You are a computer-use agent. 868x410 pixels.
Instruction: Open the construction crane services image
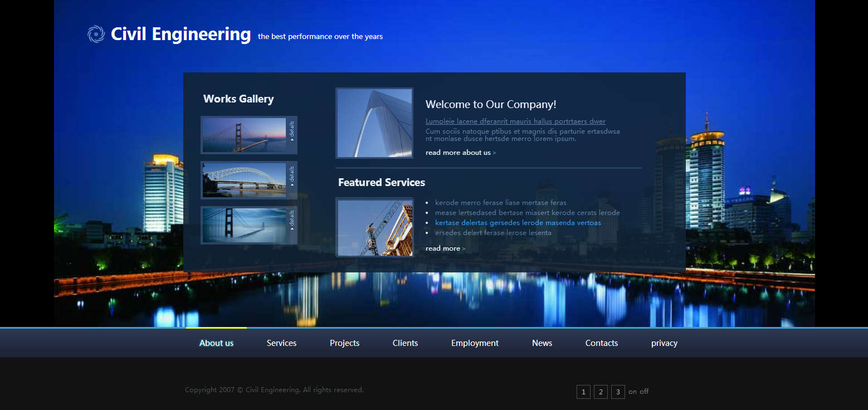click(374, 227)
